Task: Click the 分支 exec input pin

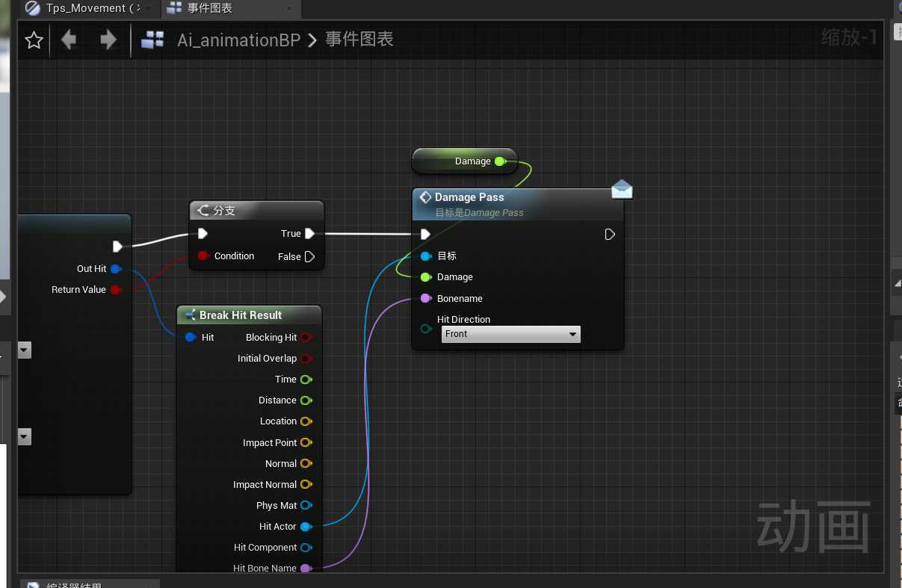Action: pyautogui.click(x=203, y=234)
